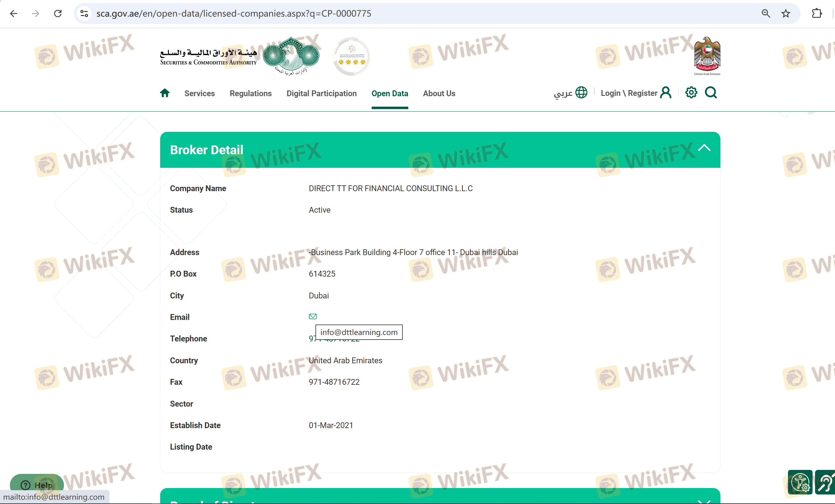Screen dimensions: 835x504
Task: Open the Services menu
Action: 199,93
